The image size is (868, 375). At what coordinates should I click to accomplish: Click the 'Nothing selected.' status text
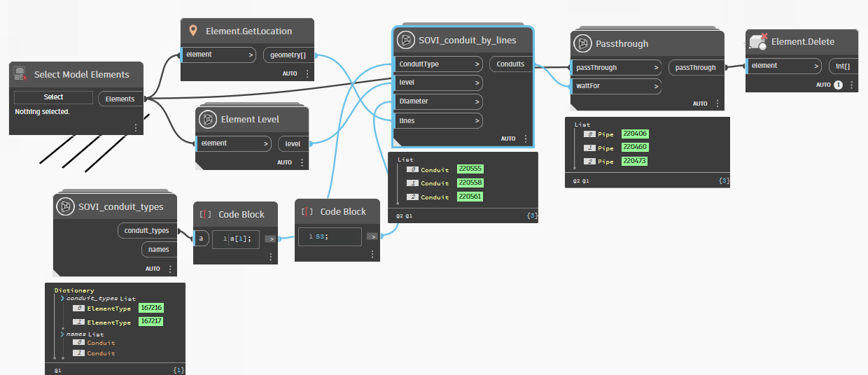[x=42, y=112]
